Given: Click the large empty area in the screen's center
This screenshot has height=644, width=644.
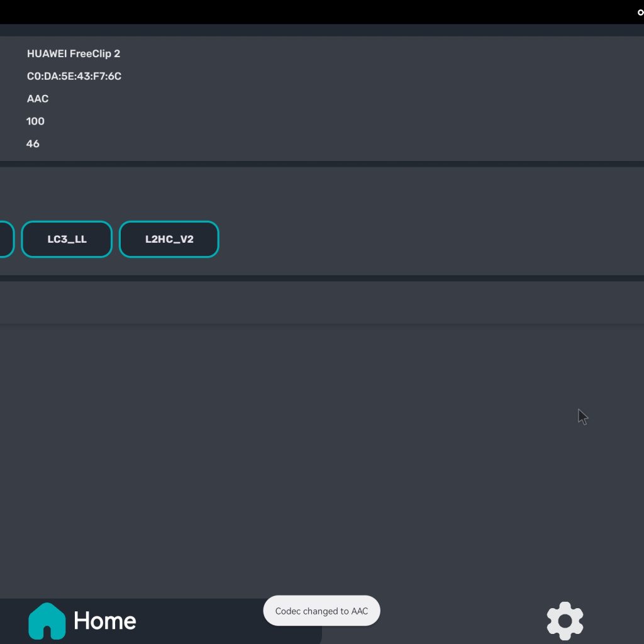Looking at the screenshot, I should (314, 453).
